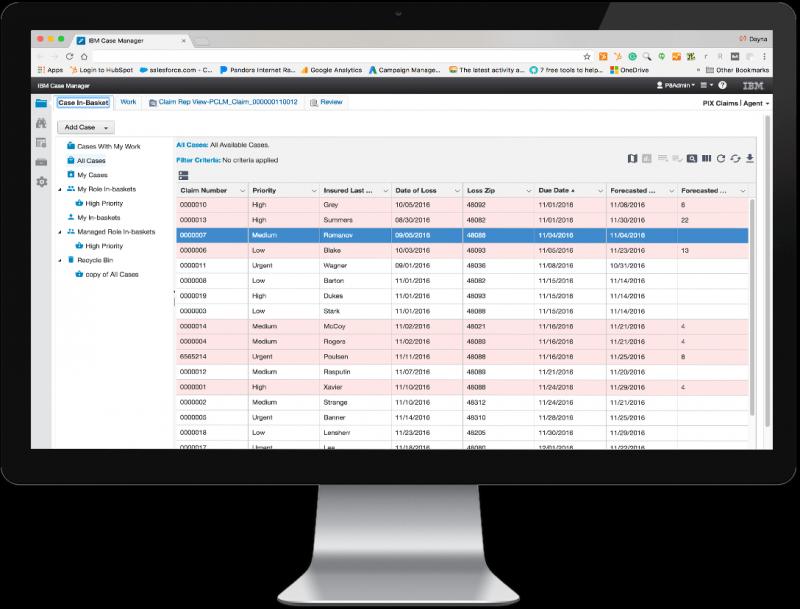Click the magnifier extension icon in browser toolbar

pos(647,57)
